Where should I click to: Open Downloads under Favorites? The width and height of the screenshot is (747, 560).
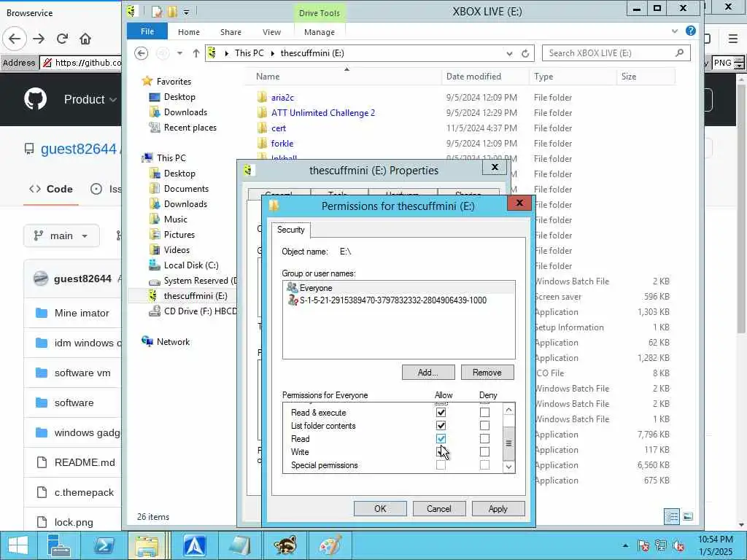click(x=185, y=112)
